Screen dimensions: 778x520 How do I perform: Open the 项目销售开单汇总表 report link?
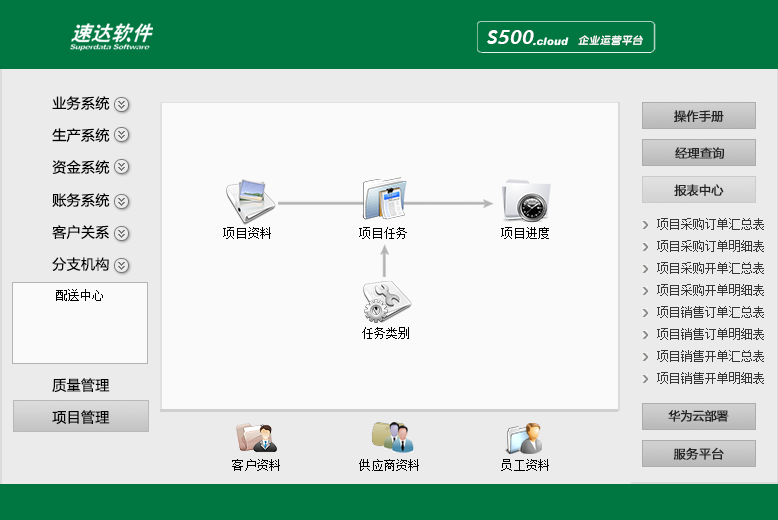(x=710, y=356)
